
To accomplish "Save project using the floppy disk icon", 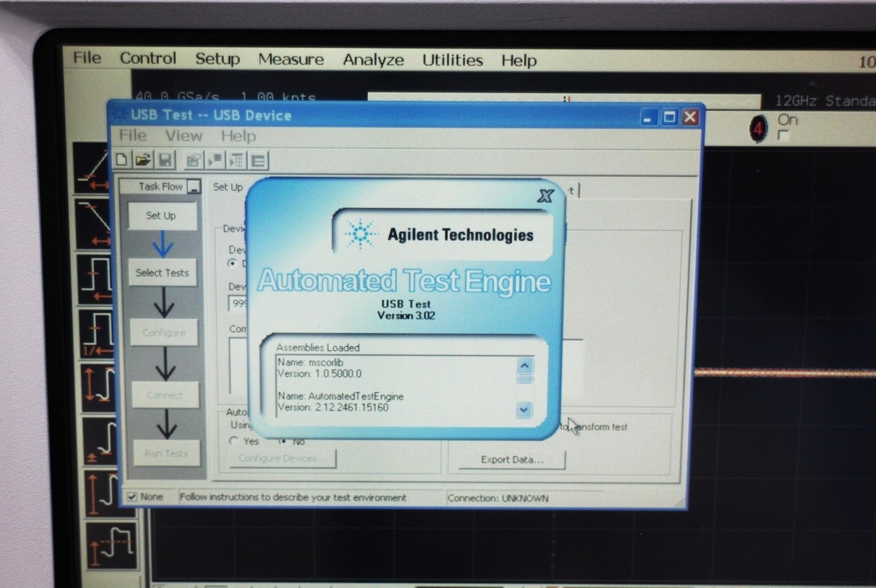I will [165, 160].
